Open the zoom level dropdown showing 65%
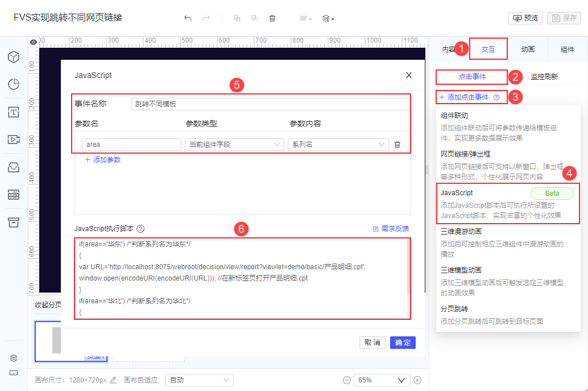 [x=382, y=380]
